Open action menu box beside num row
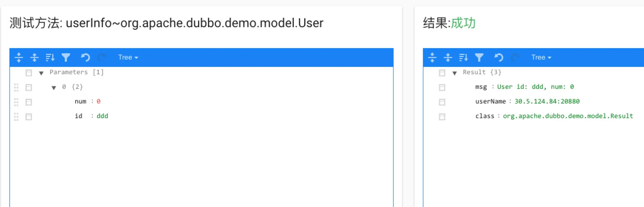The image size is (644, 207). (x=29, y=102)
